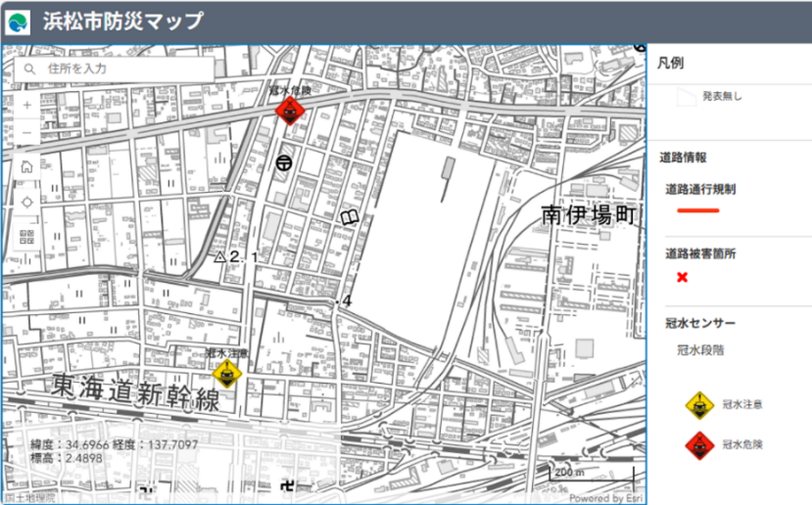
Task: Click the 東海道新幹線 map label
Action: (136, 392)
